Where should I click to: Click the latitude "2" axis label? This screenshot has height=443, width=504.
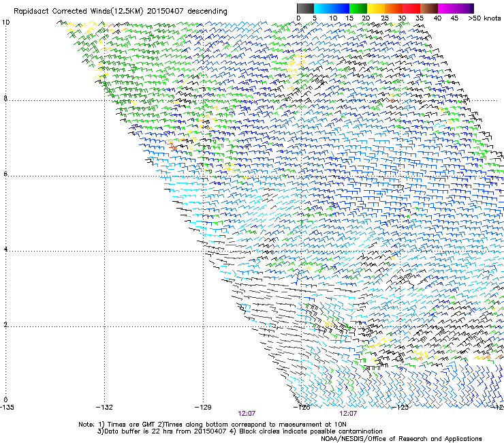point(5,324)
